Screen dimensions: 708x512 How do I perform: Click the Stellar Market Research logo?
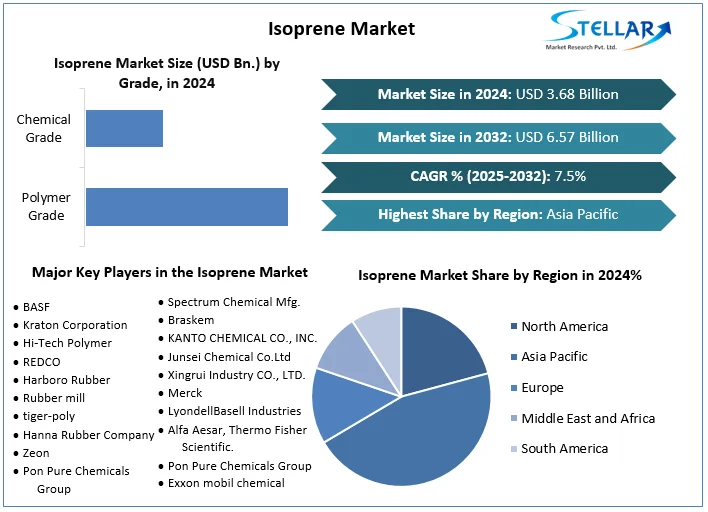(x=608, y=30)
